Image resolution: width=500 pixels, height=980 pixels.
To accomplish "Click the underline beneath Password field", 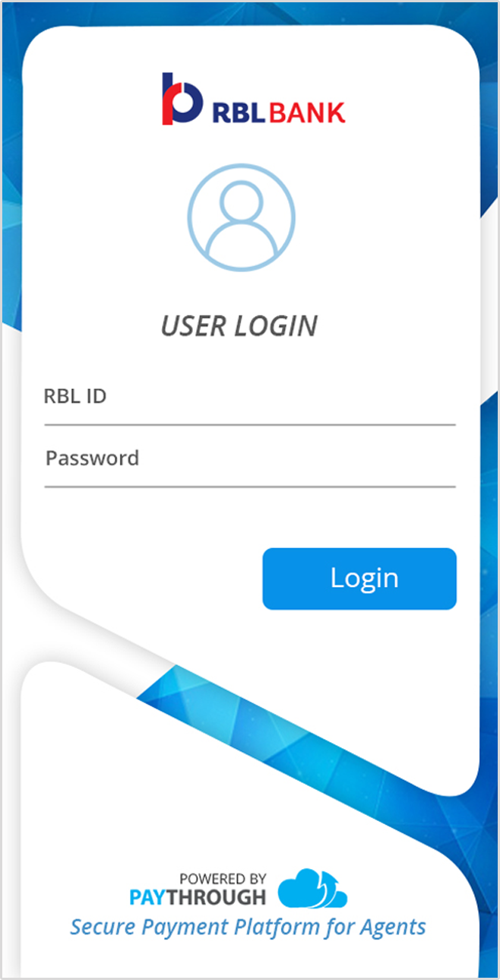I will click(250, 486).
